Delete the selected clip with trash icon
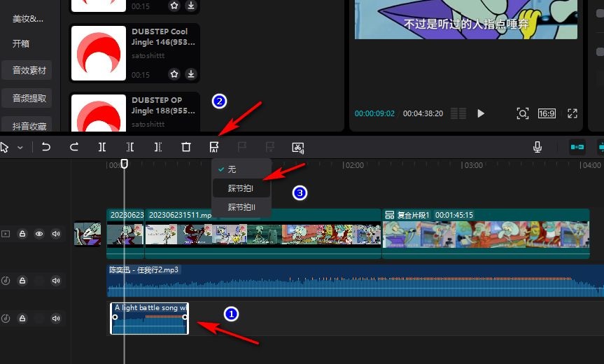This screenshot has width=604, height=364. 186,147
